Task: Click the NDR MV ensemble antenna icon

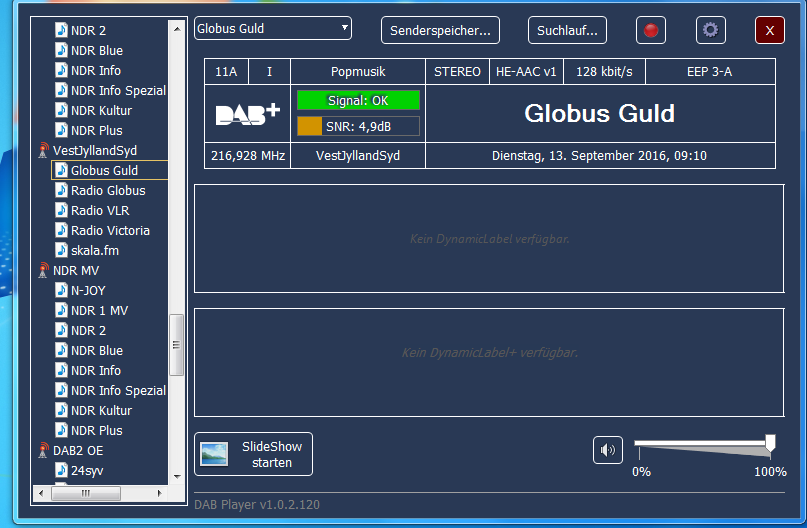Action: click(43, 271)
